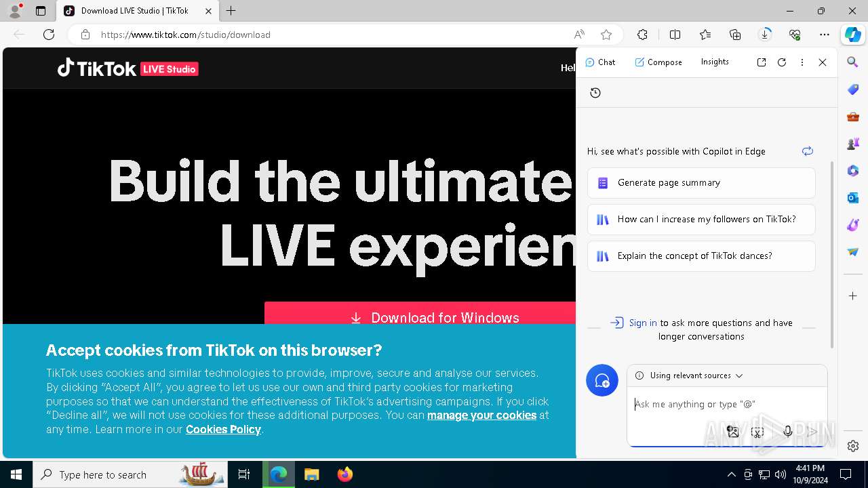Click the microphone icon in Copilot

(x=787, y=432)
